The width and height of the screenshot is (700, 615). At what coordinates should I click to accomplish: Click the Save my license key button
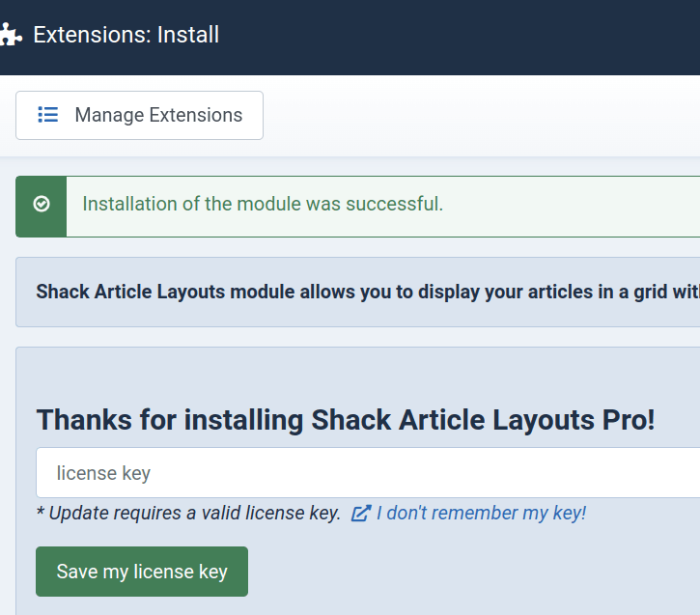coord(142,572)
